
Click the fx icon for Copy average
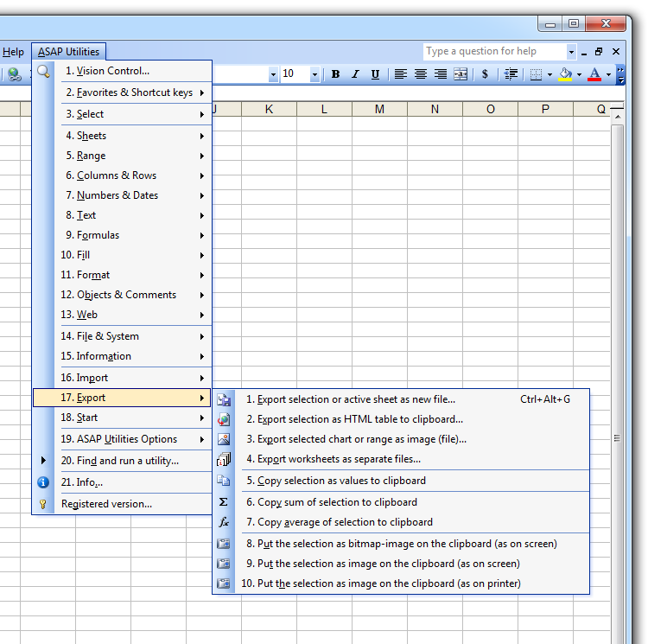pyautogui.click(x=224, y=522)
